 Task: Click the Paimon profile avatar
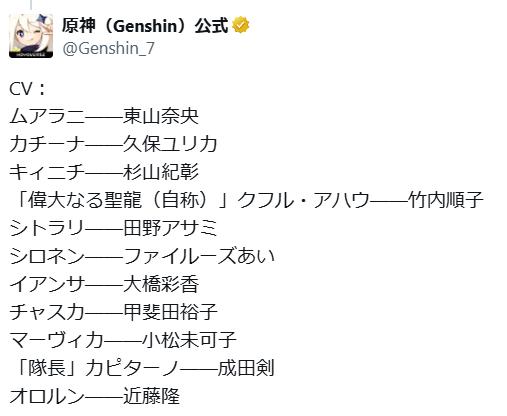click(x=31, y=36)
